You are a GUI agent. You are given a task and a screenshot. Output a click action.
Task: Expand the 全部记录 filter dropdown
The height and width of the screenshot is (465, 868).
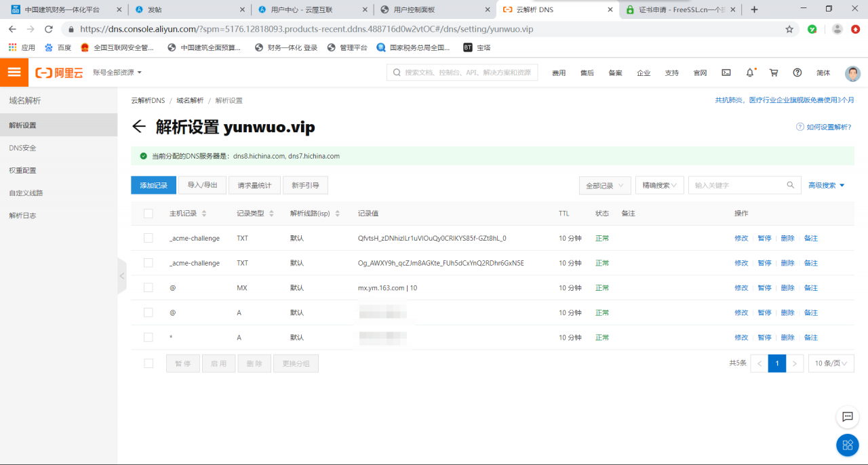[605, 185]
